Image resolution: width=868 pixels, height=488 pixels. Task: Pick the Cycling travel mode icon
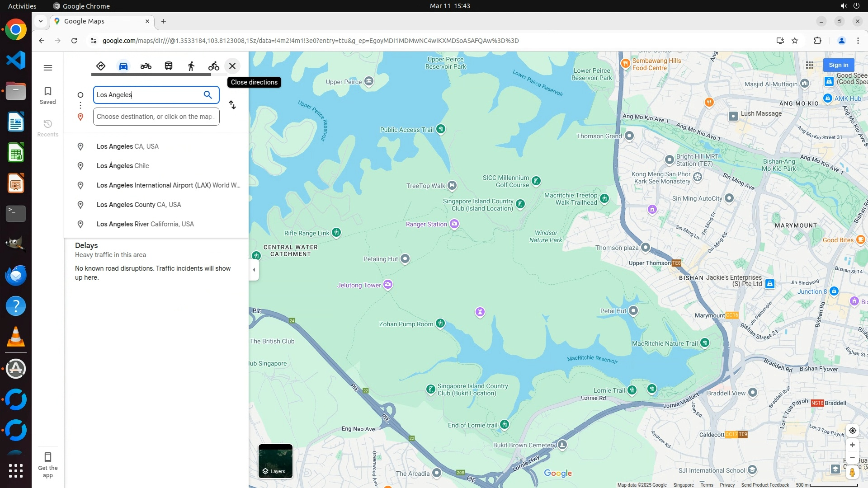pyautogui.click(x=214, y=66)
